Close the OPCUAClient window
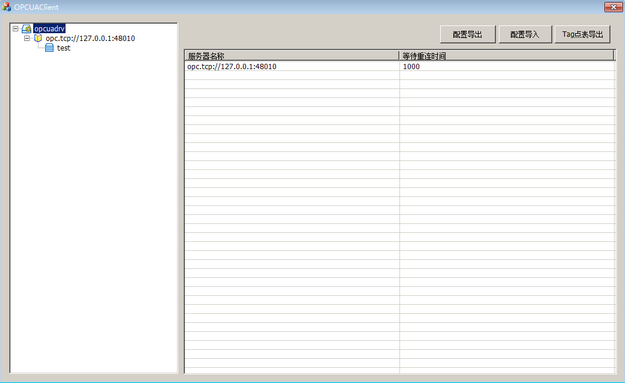The height and width of the screenshot is (383, 625). [613, 7]
